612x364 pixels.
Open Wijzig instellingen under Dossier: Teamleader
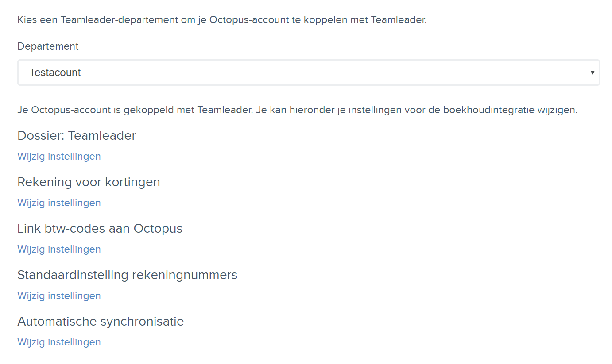click(x=59, y=156)
